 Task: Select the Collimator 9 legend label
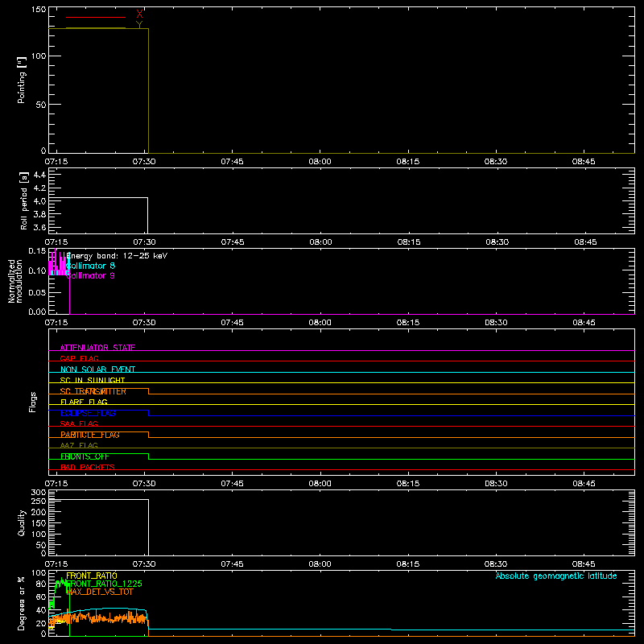[x=90, y=275]
